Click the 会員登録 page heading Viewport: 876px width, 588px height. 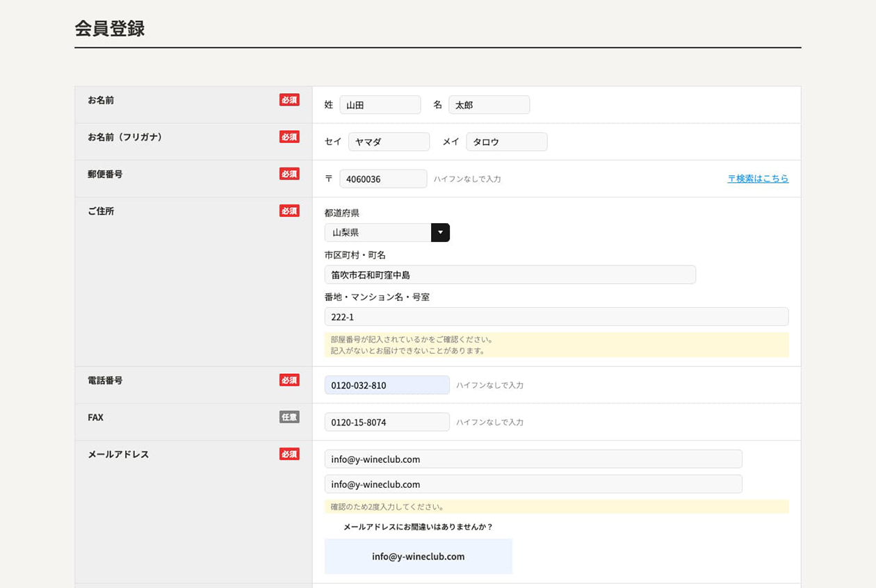[110, 28]
